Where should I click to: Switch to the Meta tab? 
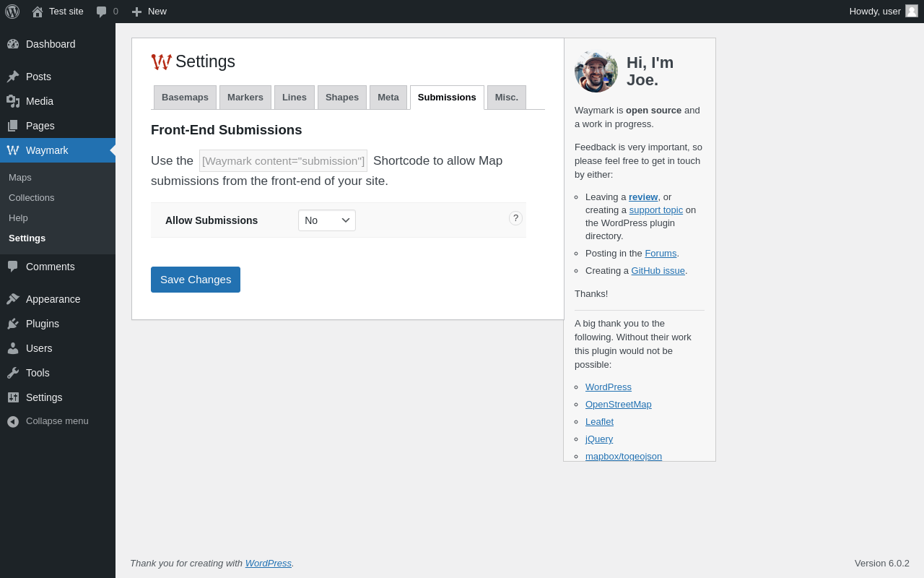pos(388,98)
